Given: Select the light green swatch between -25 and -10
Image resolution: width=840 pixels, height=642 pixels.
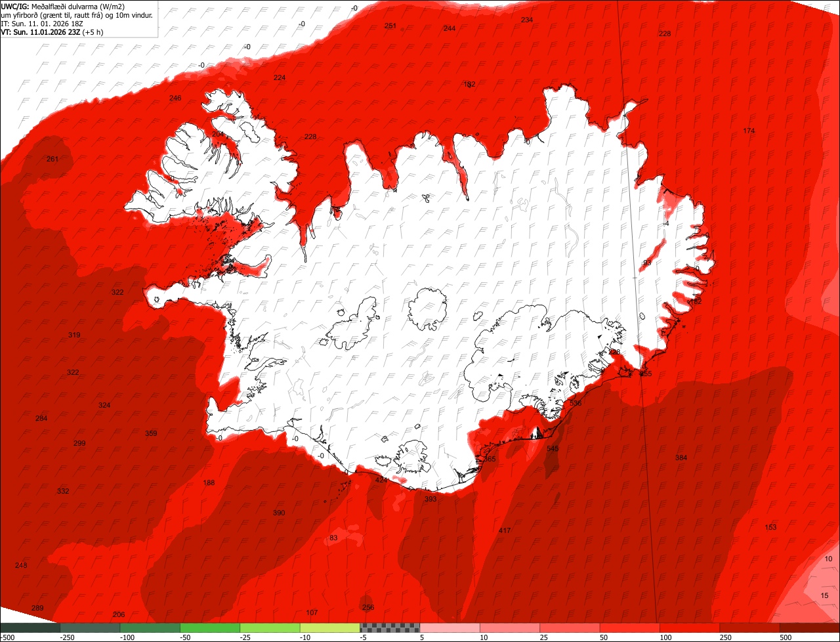Looking at the screenshot, I should pyautogui.click(x=270, y=628).
